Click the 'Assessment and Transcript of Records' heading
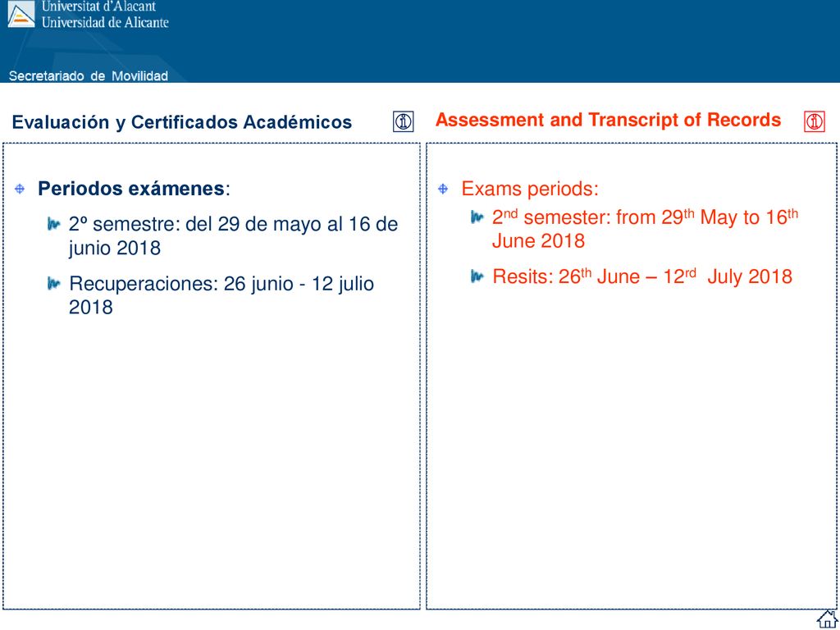Image resolution: width=840 pixels, height=630 pixels. tap(608, 120)
